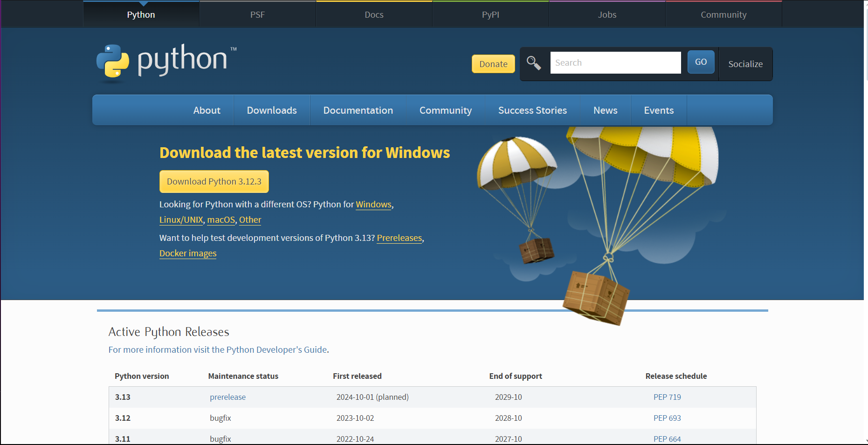The width and height of the screenshot is (868, 445).
Task: Click the 2028-10 end of support cell
Action: (508, 418)
